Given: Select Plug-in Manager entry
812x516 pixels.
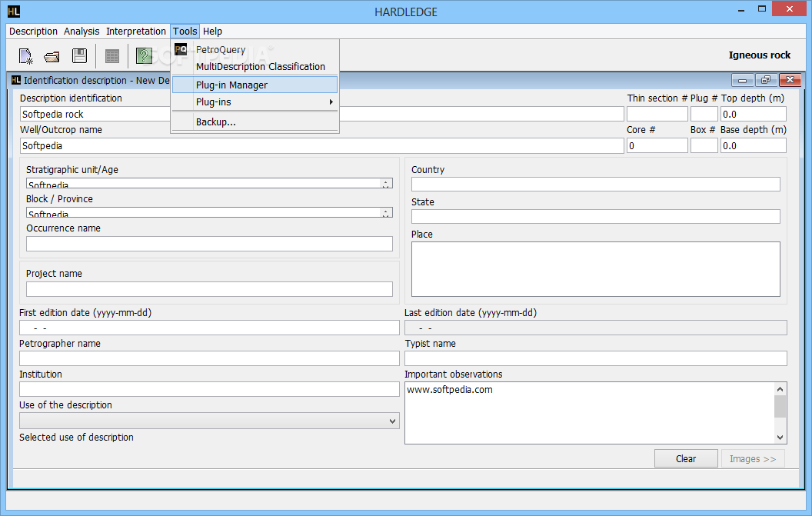Looking at the screenshot, I should 255,85.
